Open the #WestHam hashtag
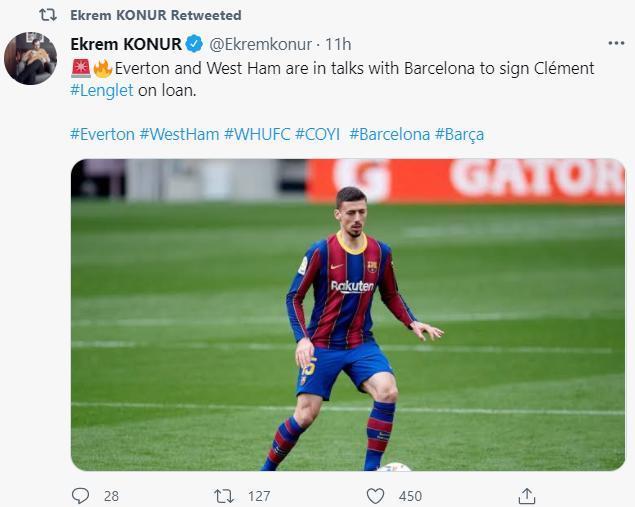 (x=179, y=134)
